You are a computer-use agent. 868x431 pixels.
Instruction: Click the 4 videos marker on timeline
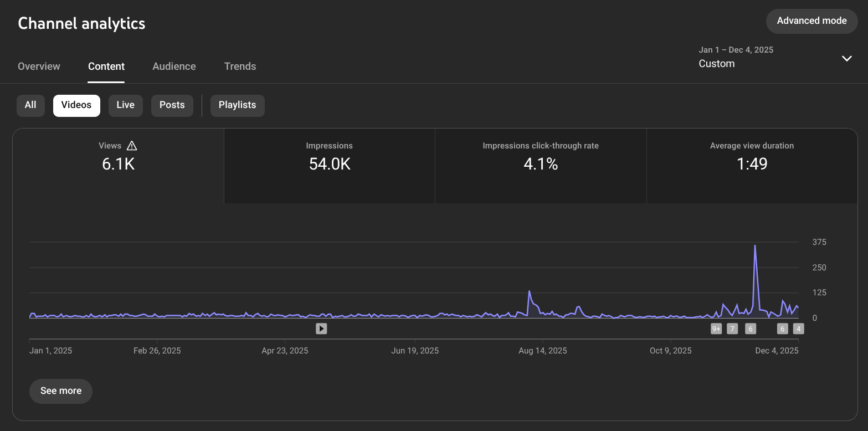click(798, 329)
